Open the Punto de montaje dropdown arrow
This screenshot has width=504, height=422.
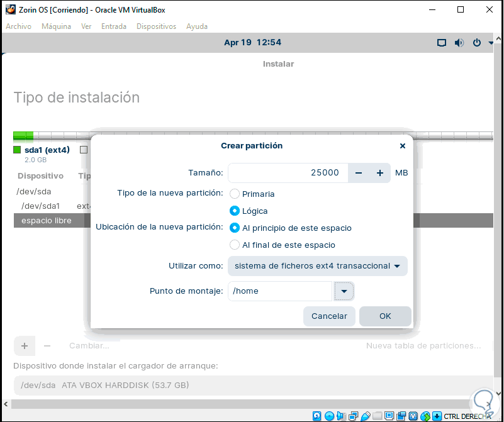click(x=344, y=291)
